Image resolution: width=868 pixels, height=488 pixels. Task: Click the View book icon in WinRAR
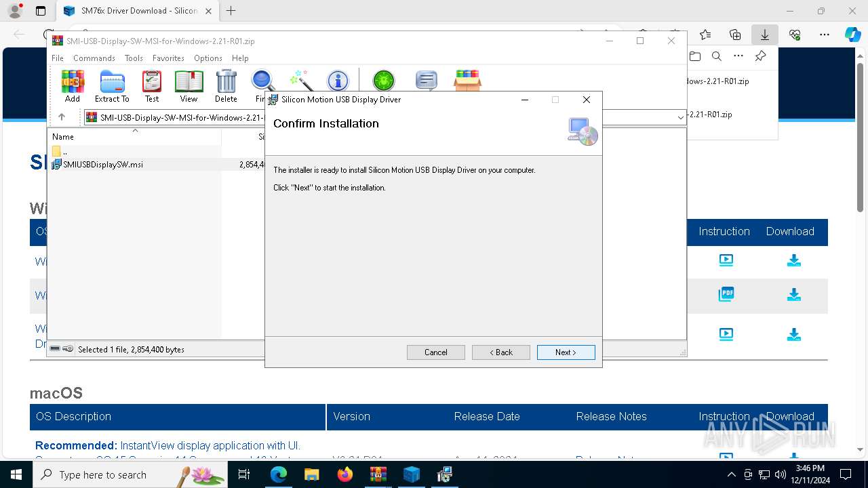point(189,86)
